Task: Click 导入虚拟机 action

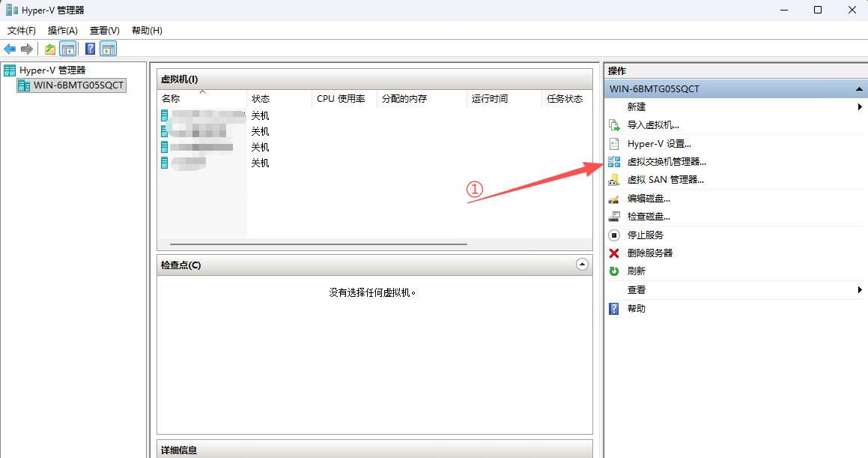Action: (653, 125)
